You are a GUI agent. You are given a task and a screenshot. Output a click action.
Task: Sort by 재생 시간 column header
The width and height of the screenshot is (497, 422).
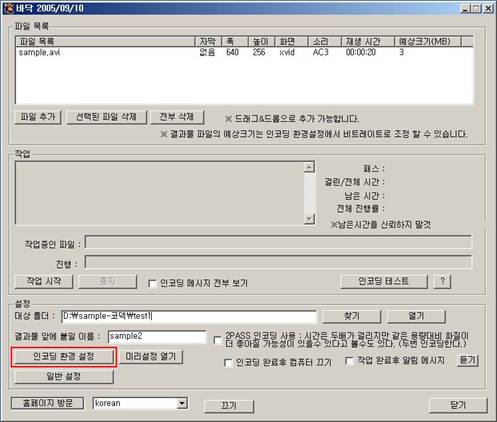pos(368,41)
